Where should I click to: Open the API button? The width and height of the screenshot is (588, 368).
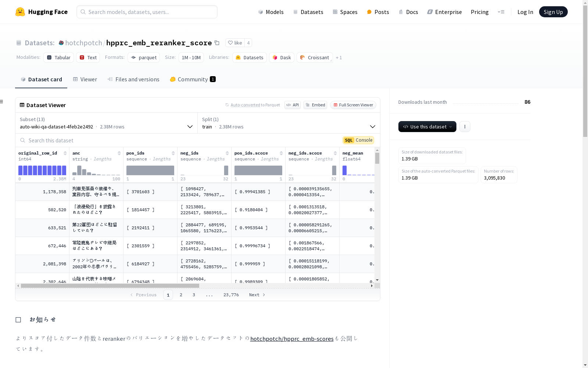pos(293,105)
